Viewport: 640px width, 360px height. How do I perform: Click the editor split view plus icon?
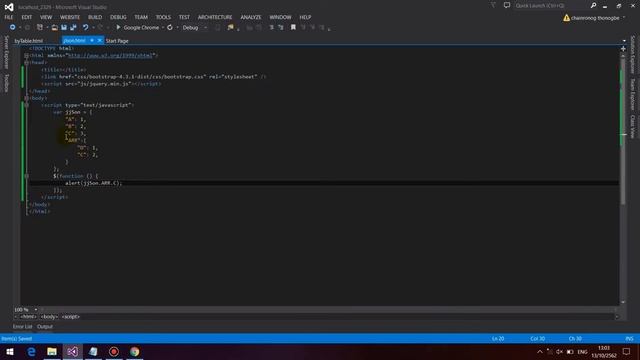coord(623,49)
